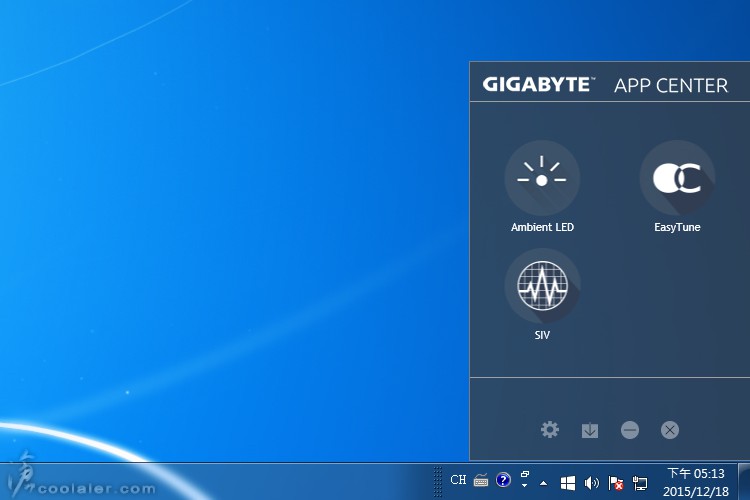Click the GIGABYTE logo in App Center header
This screenshot has height=500, width=750.
point(539,85)
